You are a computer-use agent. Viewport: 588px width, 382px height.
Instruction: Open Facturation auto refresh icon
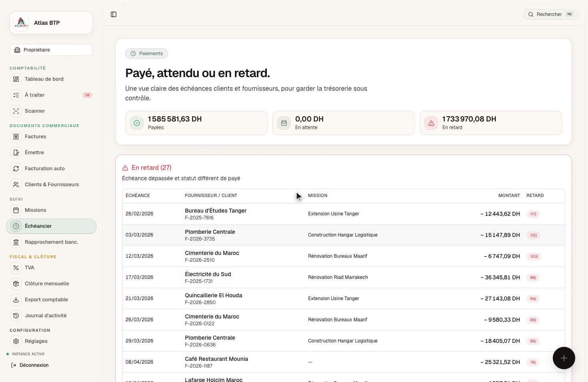click(x=16, y=169)
